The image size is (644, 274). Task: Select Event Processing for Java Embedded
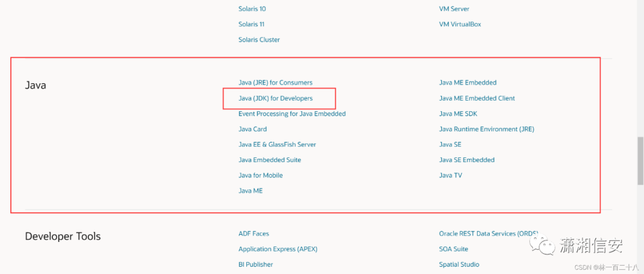click(292, 114)
